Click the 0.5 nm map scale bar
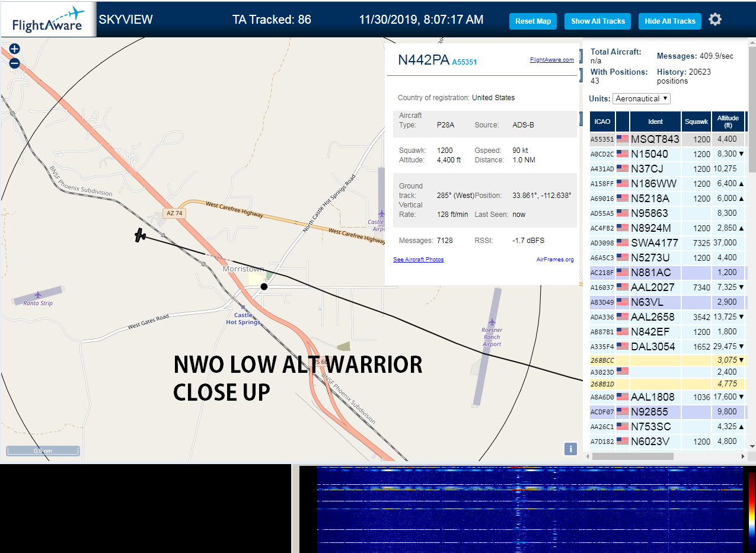The width and height of the screenshot is (756, 553). (x=43, y=451)
